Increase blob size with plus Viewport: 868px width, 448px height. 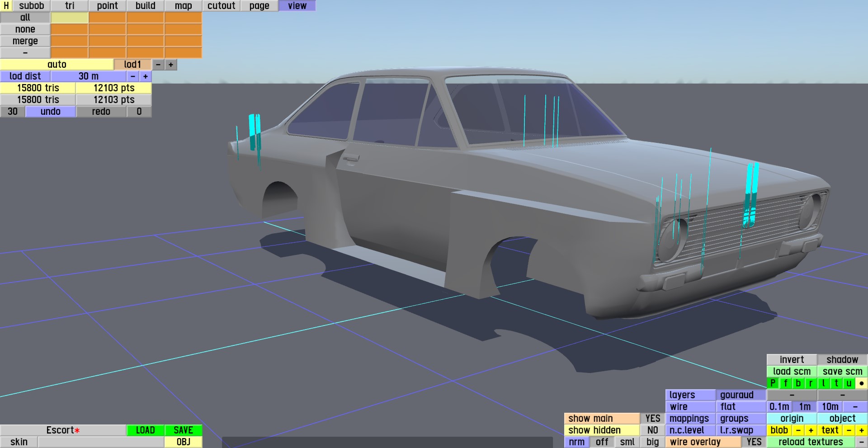(x=811, y=430)
